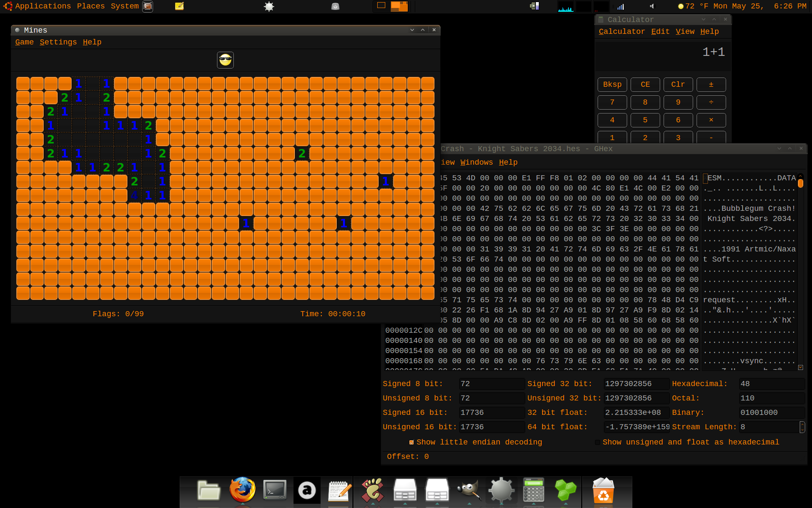The image size is (812, 508).
Task: Adjust the Stream Length spinner arrows
Action: pyautogui.click(x=802, y=427)
